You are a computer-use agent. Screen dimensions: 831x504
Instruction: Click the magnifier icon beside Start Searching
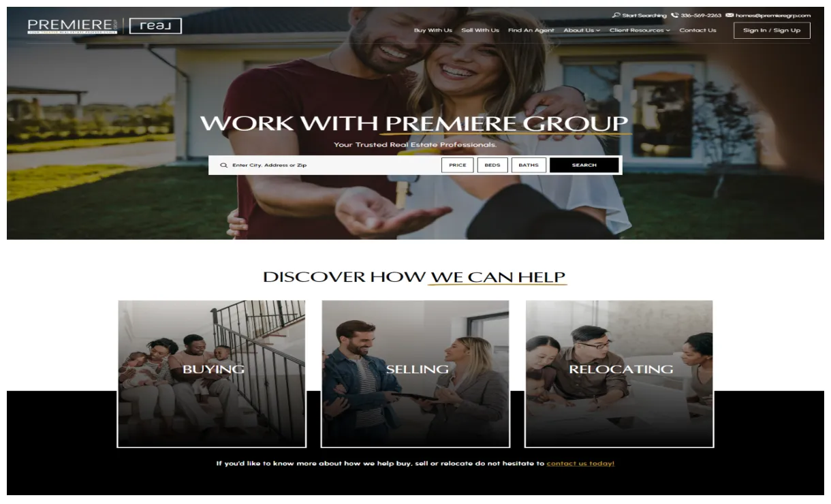tap(616, 15)
